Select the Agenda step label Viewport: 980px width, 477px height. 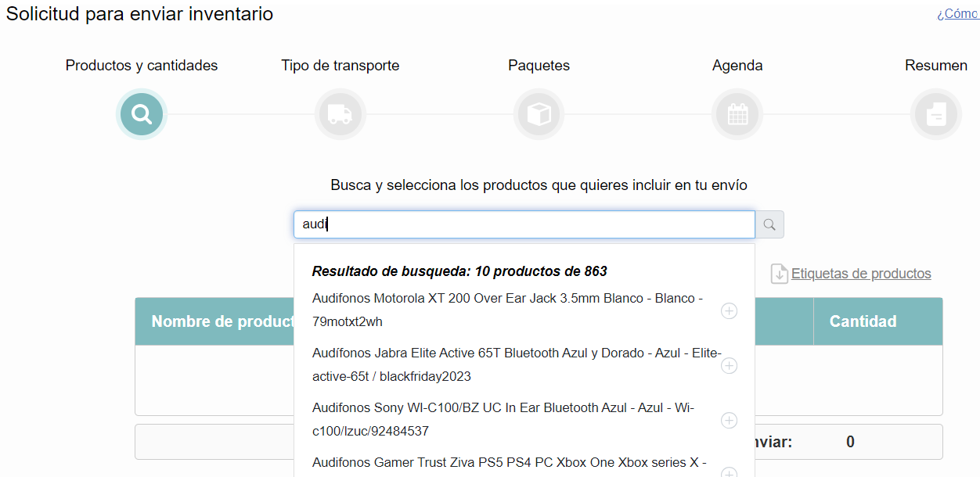coord(737,66)
